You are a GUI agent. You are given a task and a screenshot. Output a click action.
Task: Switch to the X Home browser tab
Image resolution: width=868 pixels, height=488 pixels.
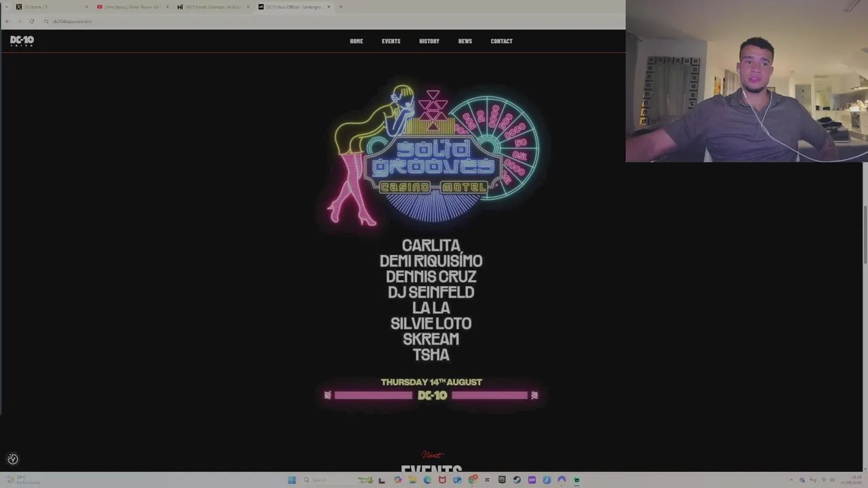pos(52,7)
